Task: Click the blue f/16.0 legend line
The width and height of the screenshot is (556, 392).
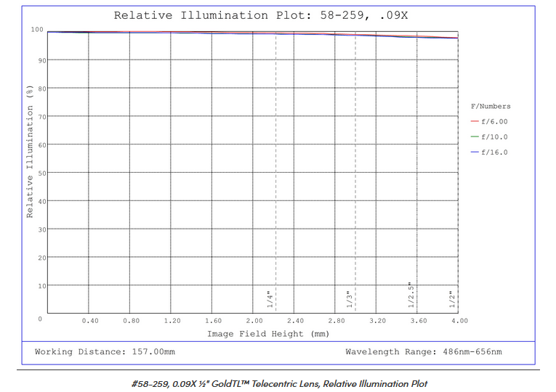Action: (475, 152)
